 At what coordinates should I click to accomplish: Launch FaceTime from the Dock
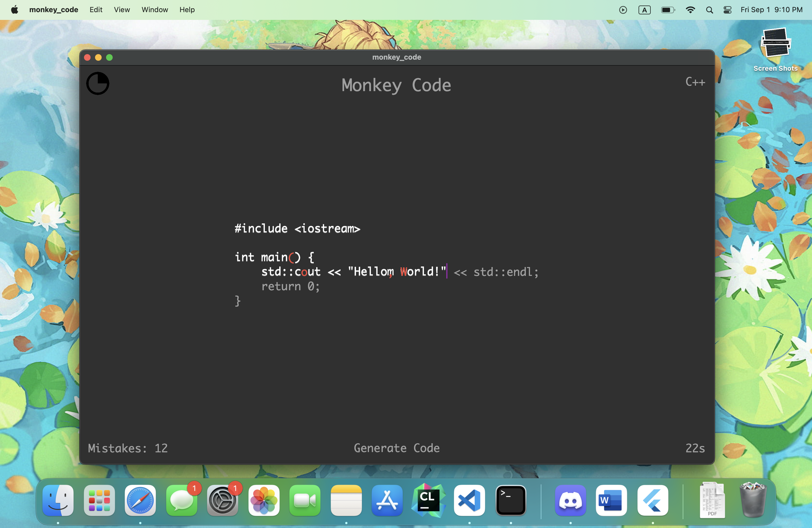(x=305, y=500)
